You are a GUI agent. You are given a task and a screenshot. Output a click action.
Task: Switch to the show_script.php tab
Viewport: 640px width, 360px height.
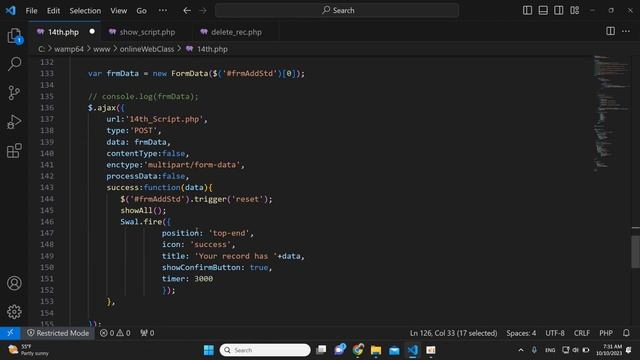pyautogui.click(x=147, y=32)
